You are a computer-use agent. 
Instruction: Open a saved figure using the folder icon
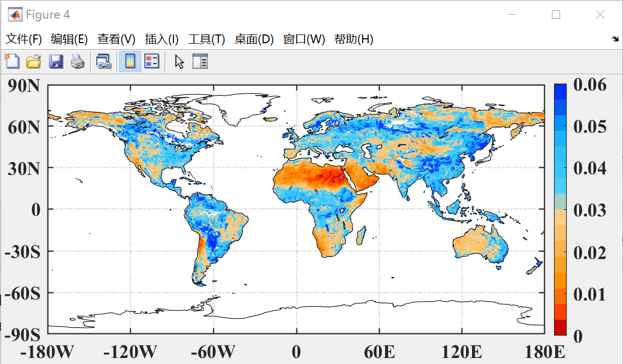pyautogui.click(x=33, y=61)
